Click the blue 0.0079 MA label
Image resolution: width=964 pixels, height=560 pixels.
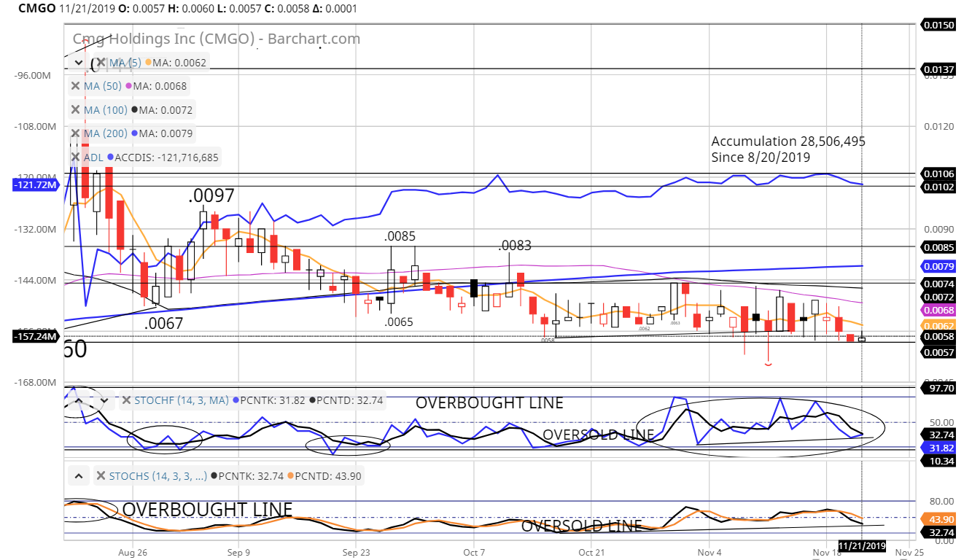tap(938, 267)
